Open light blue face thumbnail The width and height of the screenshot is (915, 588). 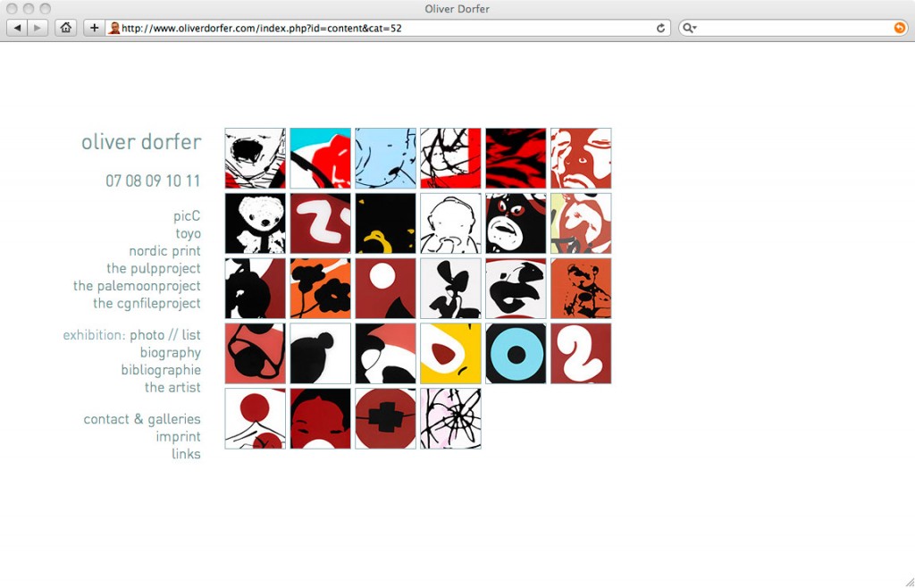coord(386,158)
